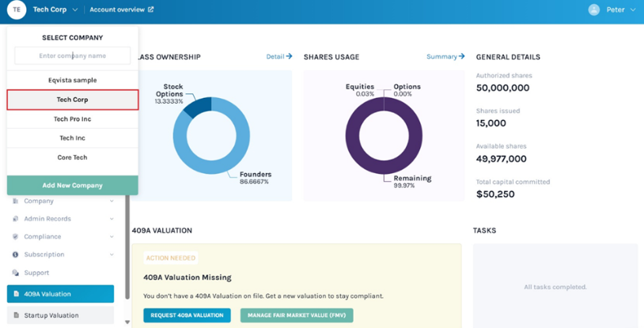Click the 409A Valuation Missing heading
This screenshot has width=644, height=328.
[188, 277]
